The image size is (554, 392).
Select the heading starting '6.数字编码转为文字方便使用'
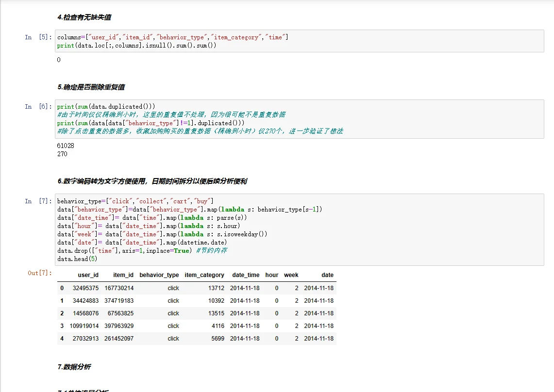pyautogui.click(x=152, y=181)
